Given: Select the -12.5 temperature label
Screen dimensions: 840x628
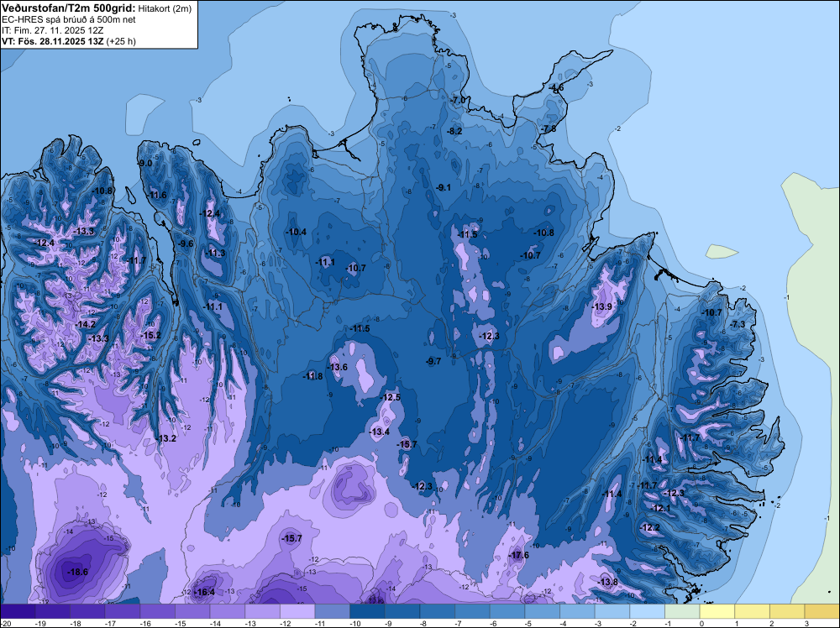Looking at the screenshot, I should click(391, 397).
